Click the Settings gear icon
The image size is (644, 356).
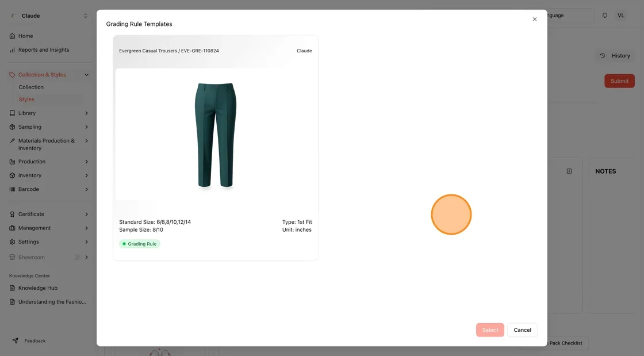coord(12,242)
